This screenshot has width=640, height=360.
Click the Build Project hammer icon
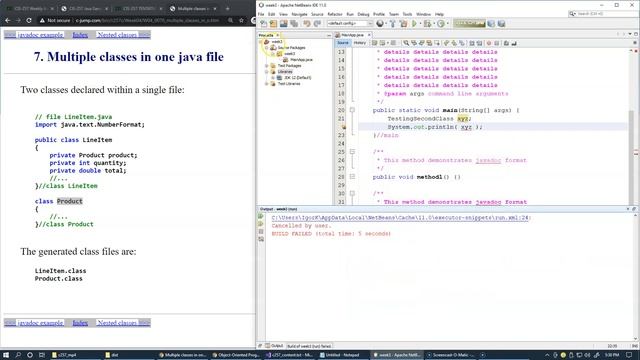point(393,24)
